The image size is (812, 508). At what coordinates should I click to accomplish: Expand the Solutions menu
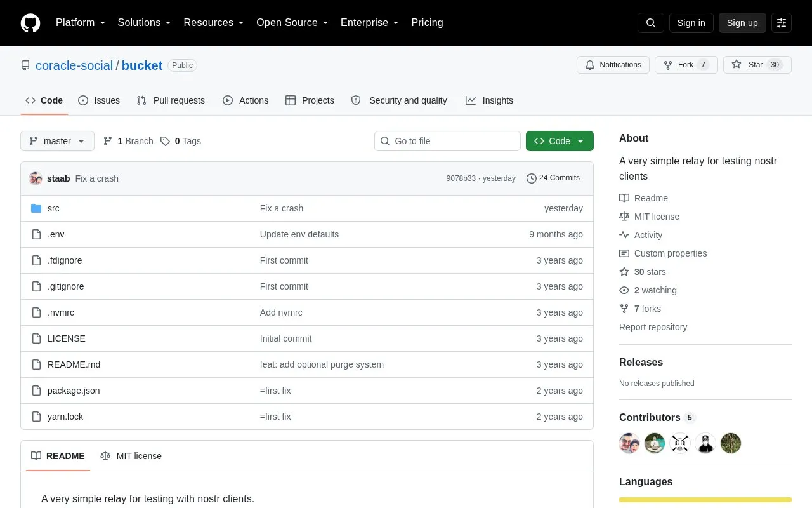144,23
